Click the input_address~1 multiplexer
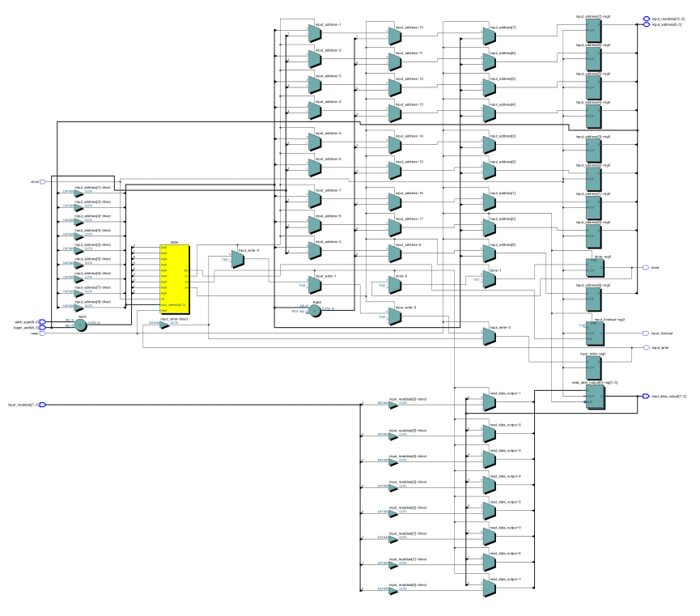This screenshot has width=700, height=616. [x=315, y=33]
